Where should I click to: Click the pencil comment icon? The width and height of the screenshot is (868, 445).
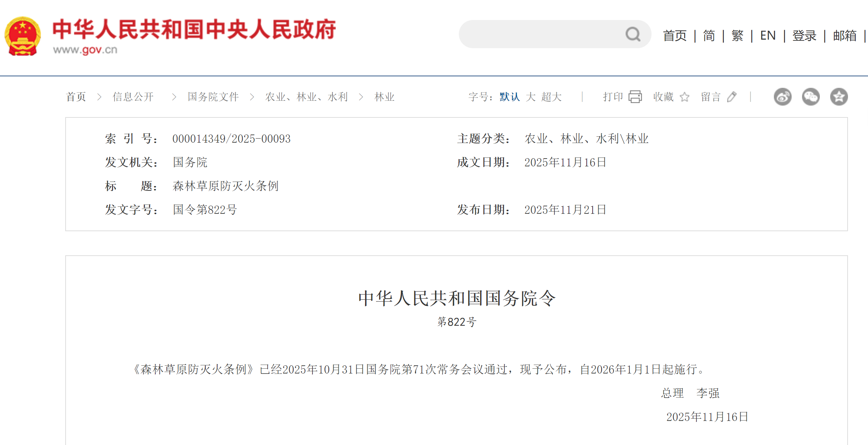[x=732, y=97]
